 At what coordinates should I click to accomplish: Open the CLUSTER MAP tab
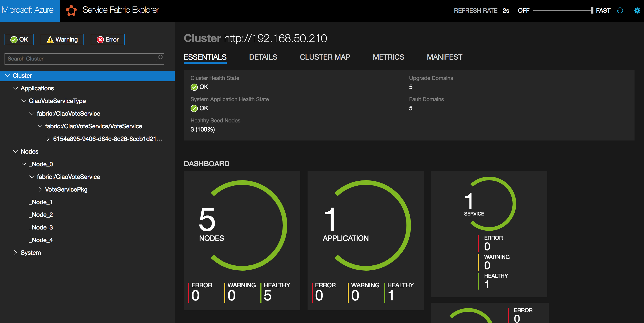pyautogui.click(x=325, y=57)
